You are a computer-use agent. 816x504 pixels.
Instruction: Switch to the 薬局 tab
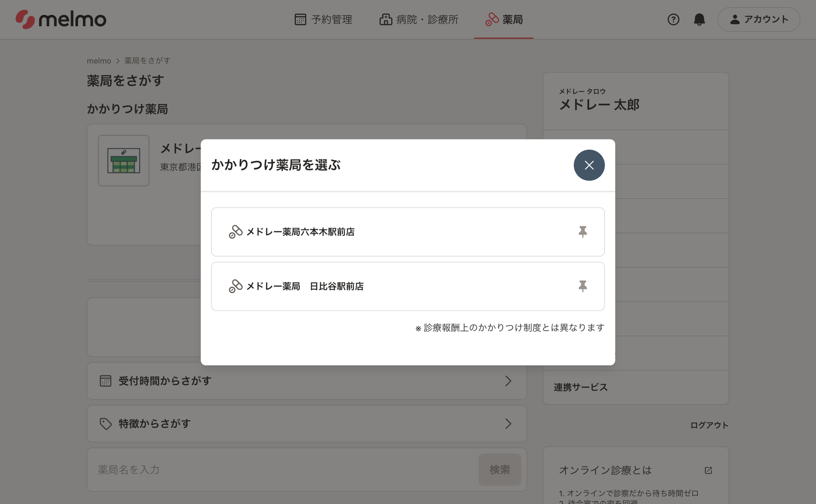[x=504, y=19]
